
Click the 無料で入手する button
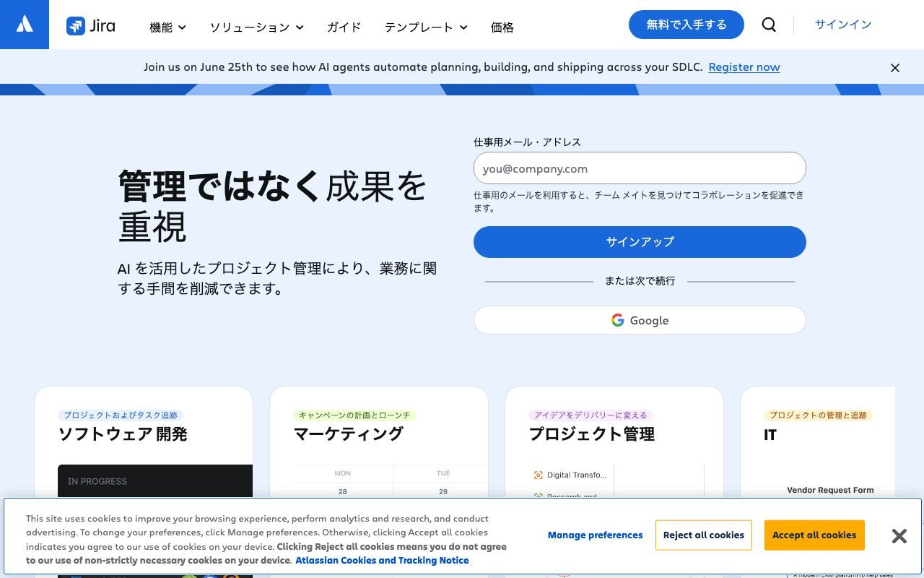pos(687,25)
